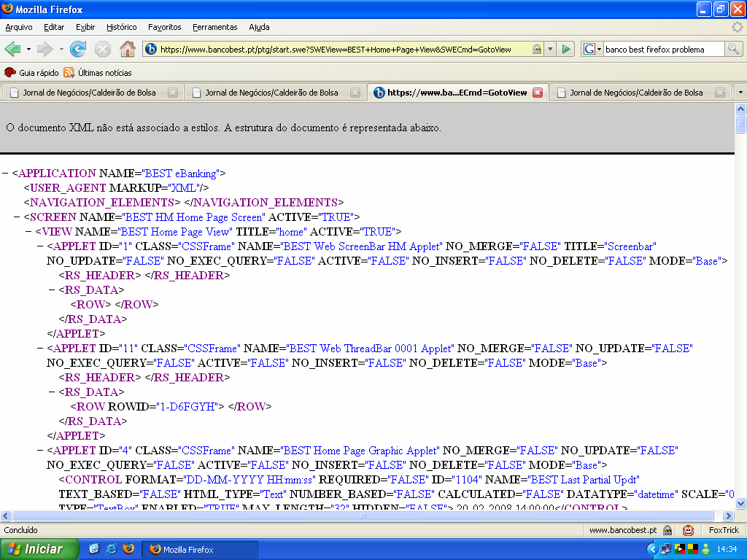Open the Histórico menu
Screen dimensions: 747x560
[x=122, y=27]
